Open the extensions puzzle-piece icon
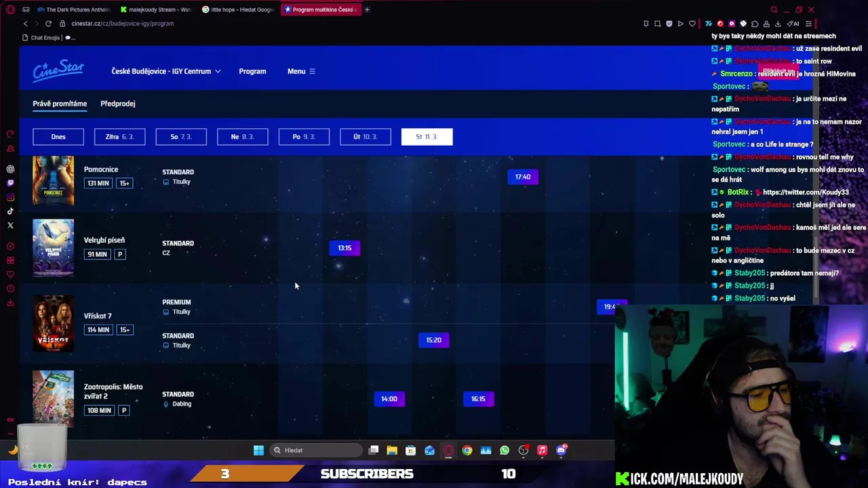 click(755, 24)
